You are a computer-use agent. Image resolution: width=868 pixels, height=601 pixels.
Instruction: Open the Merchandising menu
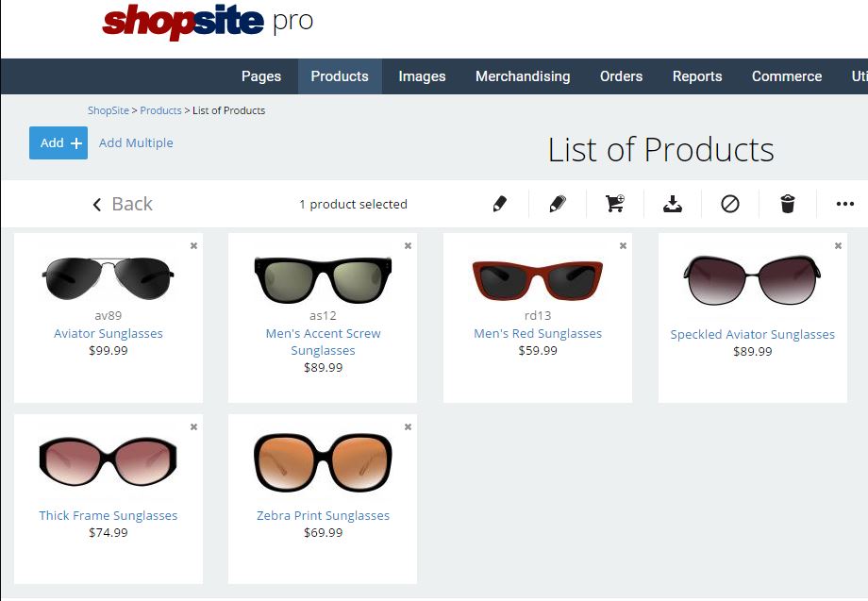pyautogui.click(x=523, y=76)
